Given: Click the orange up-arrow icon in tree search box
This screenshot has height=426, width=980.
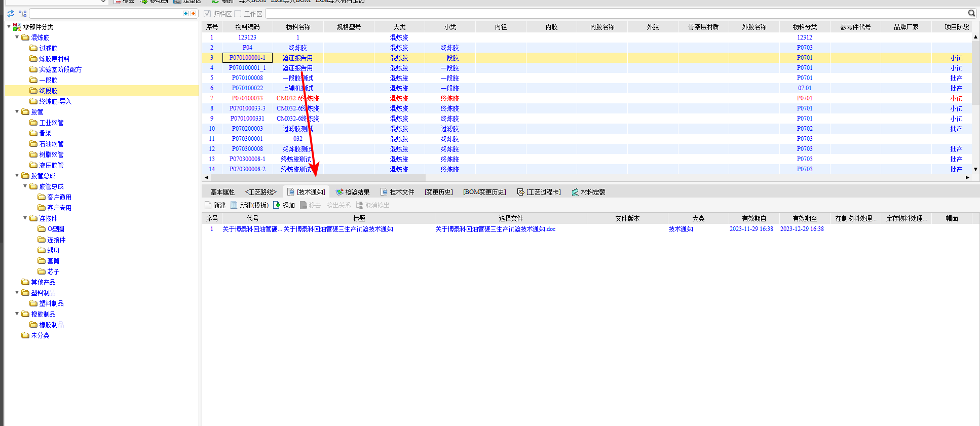Looking at the screenshot, I should tap(193, 14).
